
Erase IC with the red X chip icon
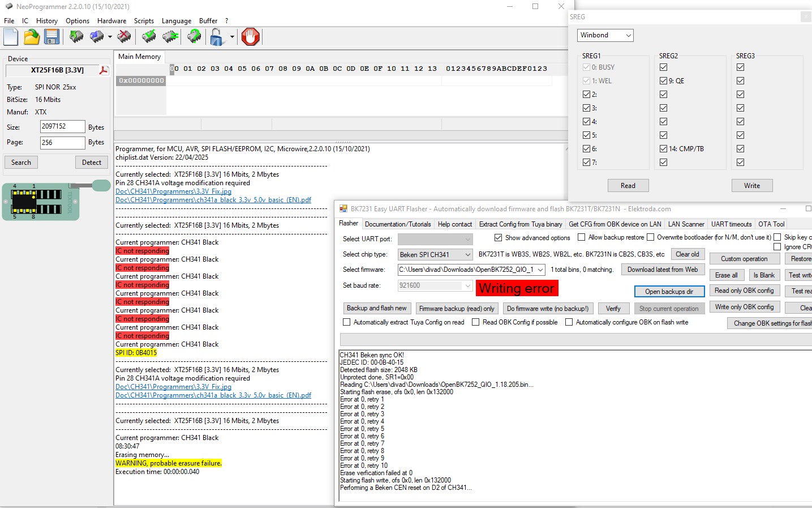pos(124,37)
